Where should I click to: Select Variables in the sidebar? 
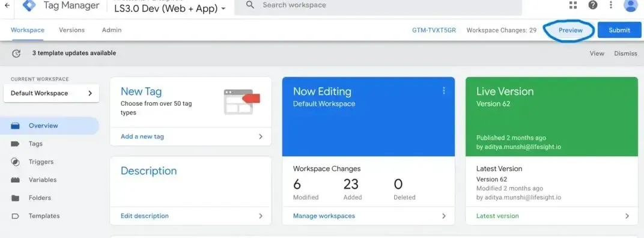(49, 180)
